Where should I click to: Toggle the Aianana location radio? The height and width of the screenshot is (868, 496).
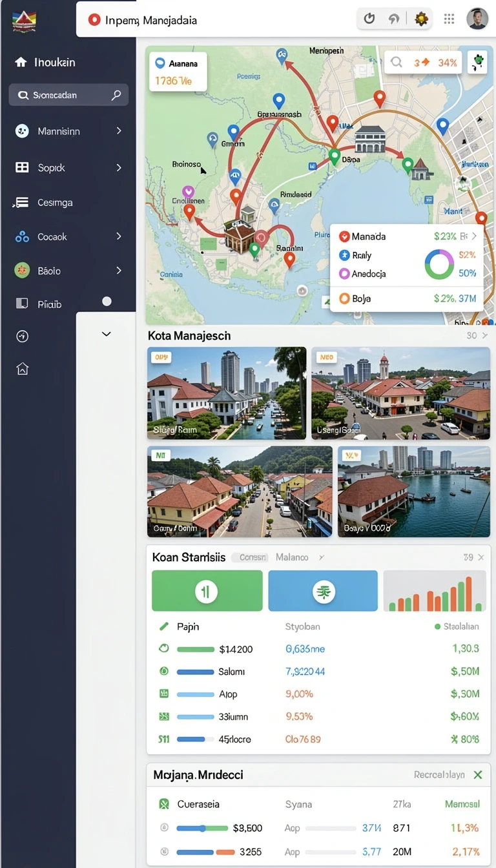160,64
